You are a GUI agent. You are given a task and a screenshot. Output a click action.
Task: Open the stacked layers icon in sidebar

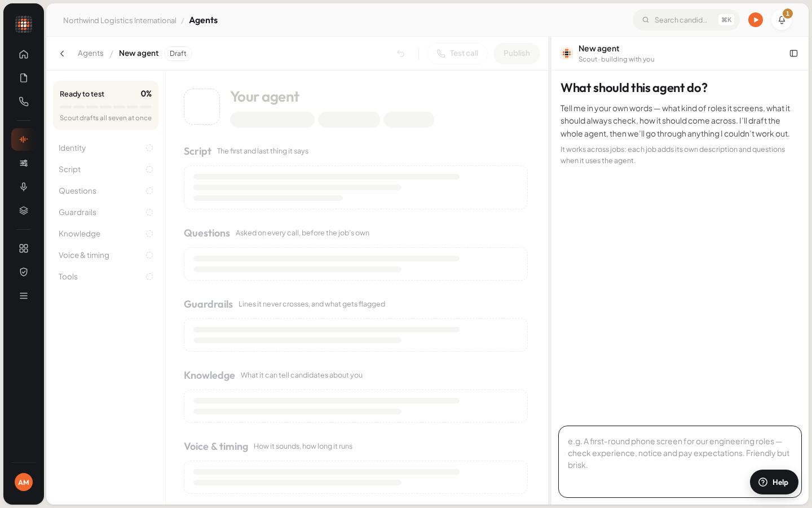[x=24, y=211]
